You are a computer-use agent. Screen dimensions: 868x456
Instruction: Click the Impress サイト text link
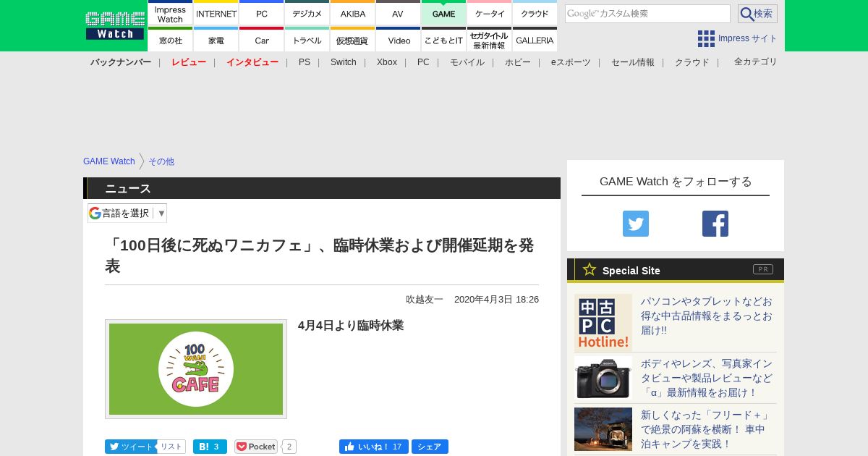748,38
